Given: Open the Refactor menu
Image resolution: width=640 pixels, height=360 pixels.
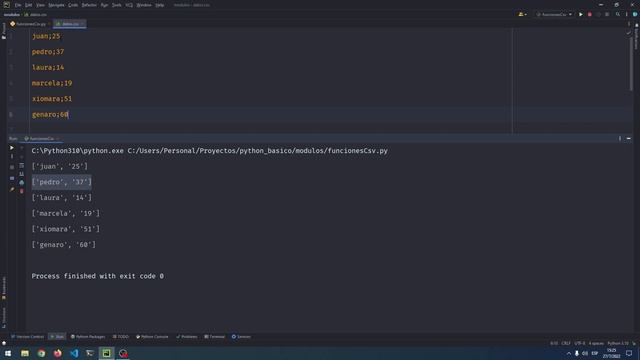Looking at the screenshot, I should point(89,5).
